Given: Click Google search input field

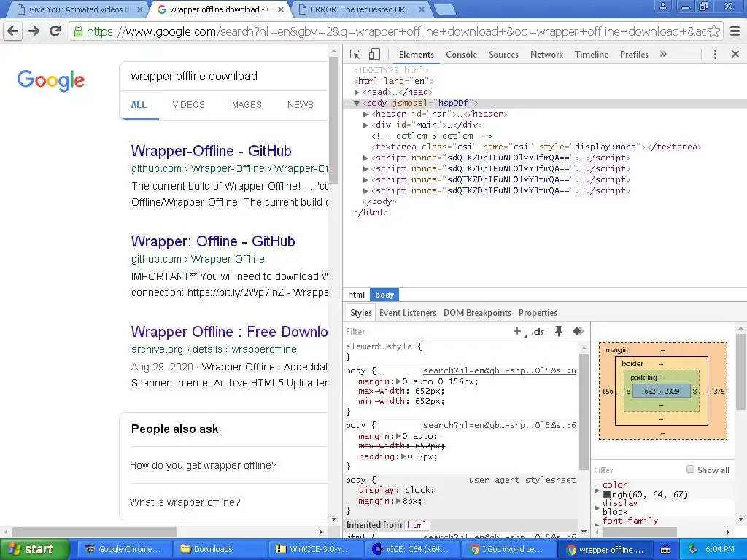Looking at the screenshot, I should [224, 76].
